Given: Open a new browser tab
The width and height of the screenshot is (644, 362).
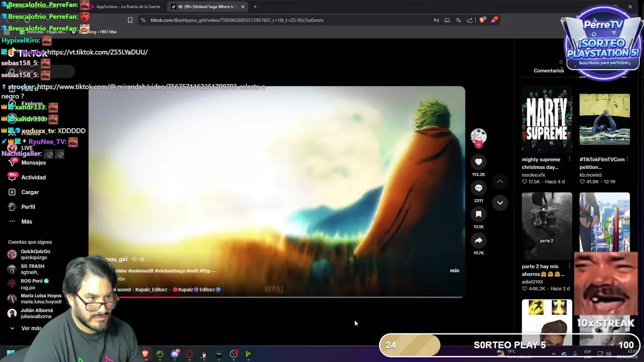Looking at the screenshot, I should 255,7.
